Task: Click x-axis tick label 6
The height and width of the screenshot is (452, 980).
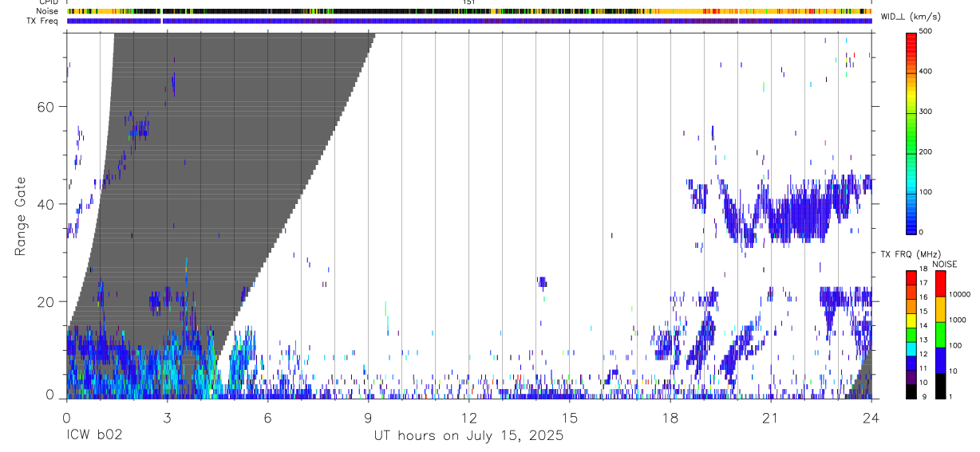Action: coord(268,417)
